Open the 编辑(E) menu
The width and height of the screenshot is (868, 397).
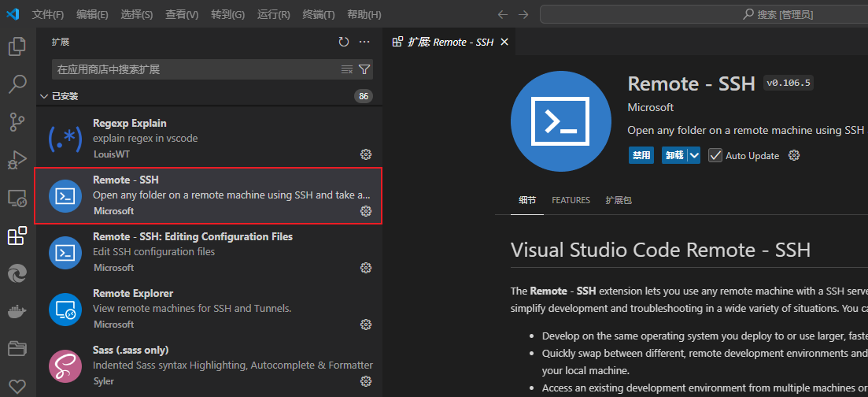(92, 14)
